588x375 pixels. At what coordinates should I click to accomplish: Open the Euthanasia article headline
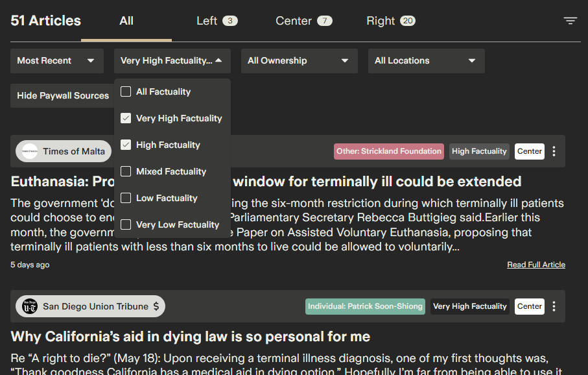pos(266,182)
